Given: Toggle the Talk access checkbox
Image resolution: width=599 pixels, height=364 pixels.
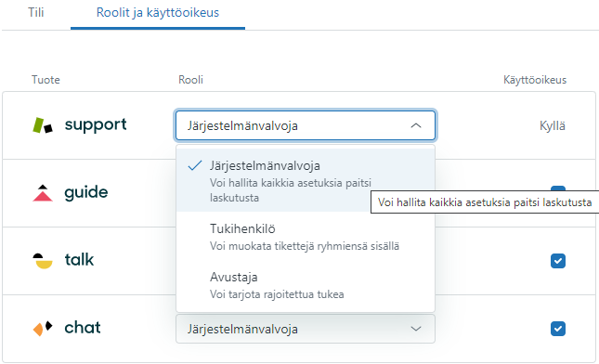Looking at the screenshot, I should click(x=558, y=261).
